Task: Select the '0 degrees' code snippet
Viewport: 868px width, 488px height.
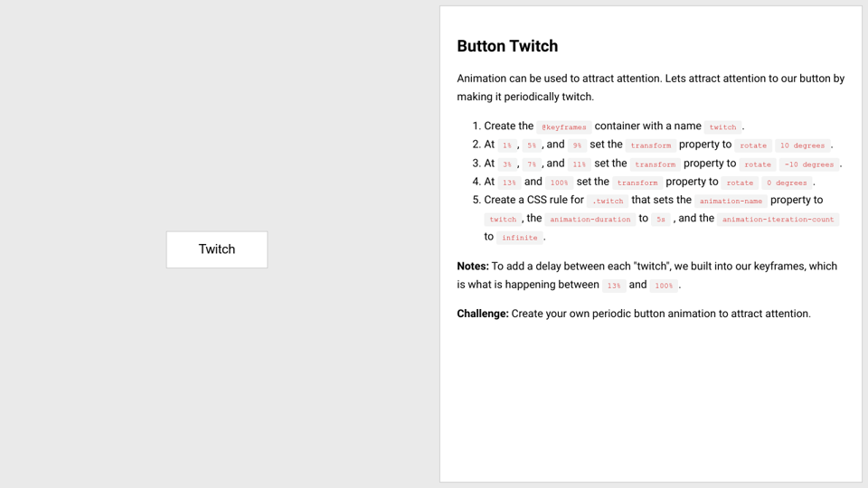Action: tap(786, 183)
